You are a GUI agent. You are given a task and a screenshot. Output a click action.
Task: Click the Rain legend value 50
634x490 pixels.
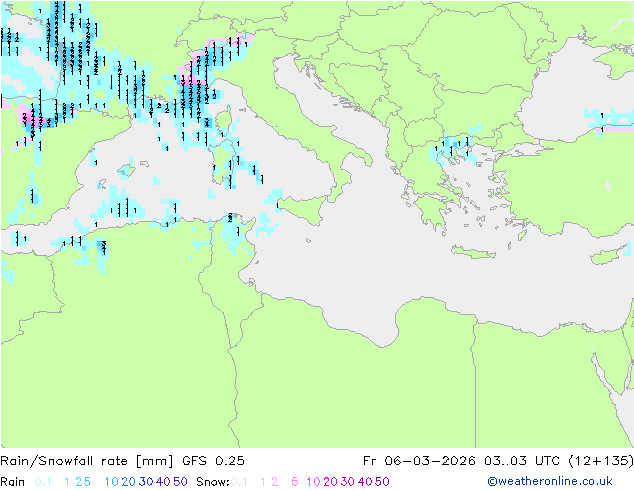(x=180, y=482)
